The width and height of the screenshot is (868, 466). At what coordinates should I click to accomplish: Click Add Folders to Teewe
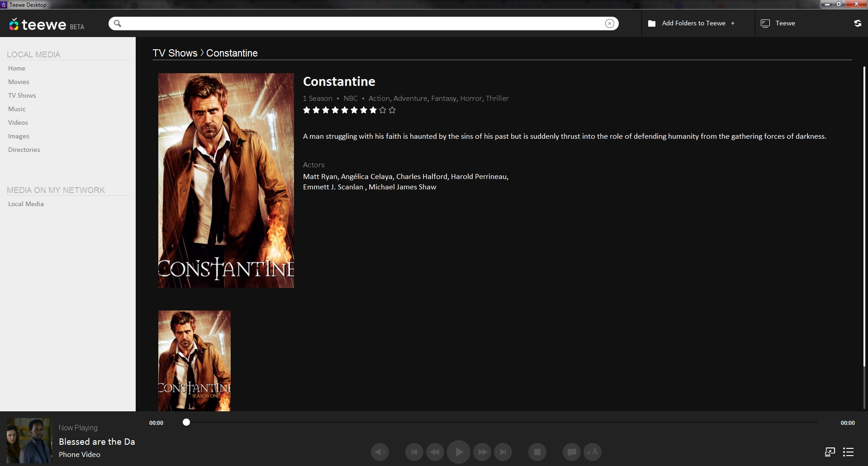coord(692,23)
